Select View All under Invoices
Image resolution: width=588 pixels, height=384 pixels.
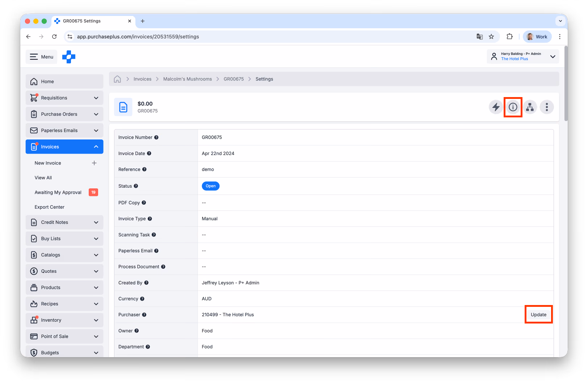point(43,178)
